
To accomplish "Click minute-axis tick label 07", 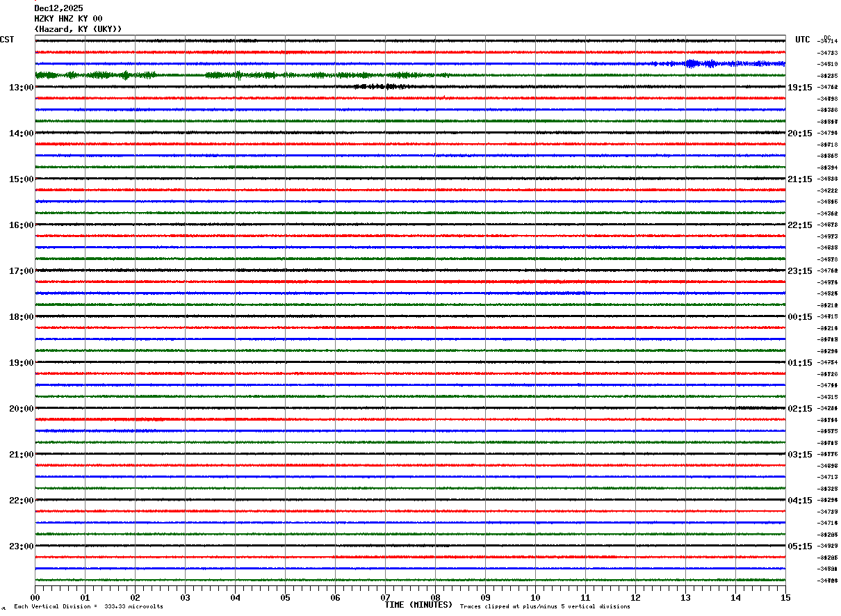I will (x=385, y=597).
